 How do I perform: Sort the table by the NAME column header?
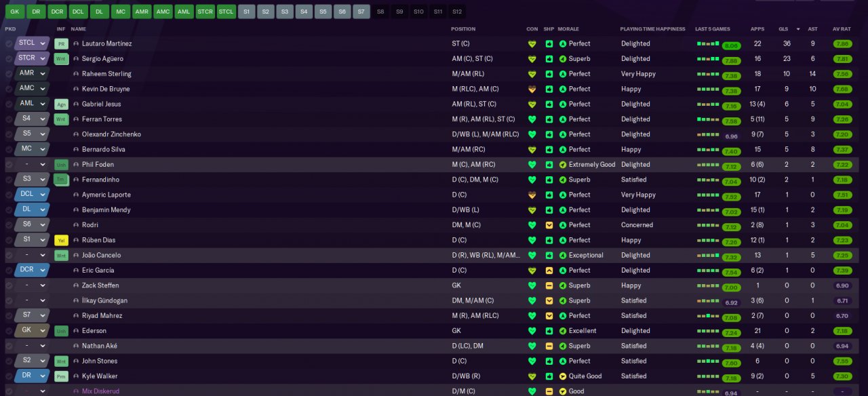pos(79,29)
